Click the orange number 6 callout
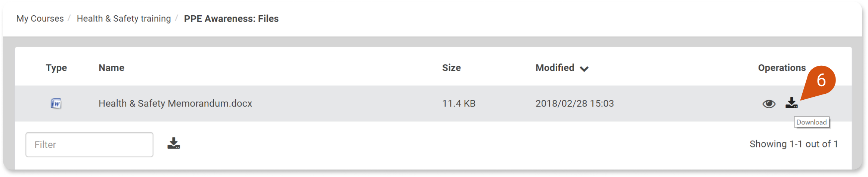868x177 pixels. (821, 80)
